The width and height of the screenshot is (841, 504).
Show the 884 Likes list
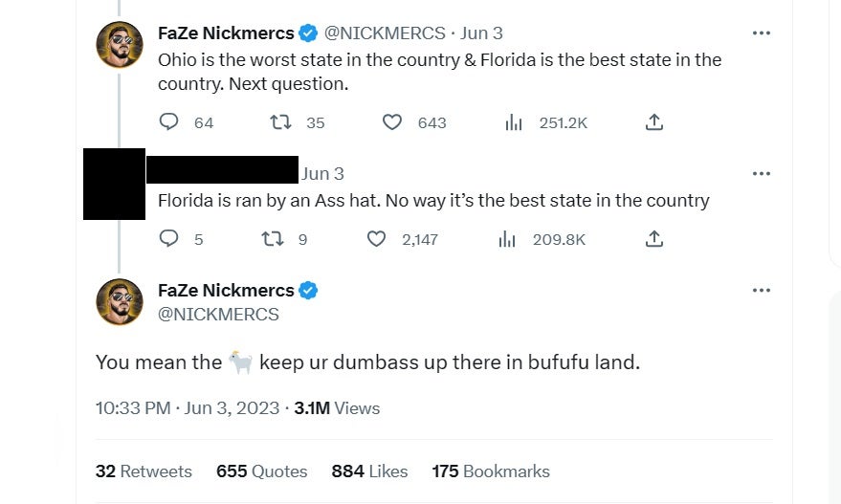point(369,471)
